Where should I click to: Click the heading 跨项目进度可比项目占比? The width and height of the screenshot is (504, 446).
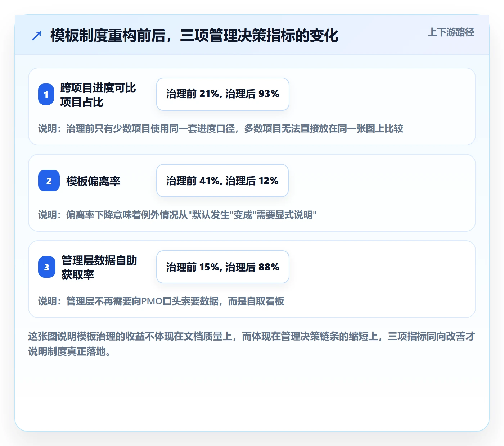click(98, 95)
